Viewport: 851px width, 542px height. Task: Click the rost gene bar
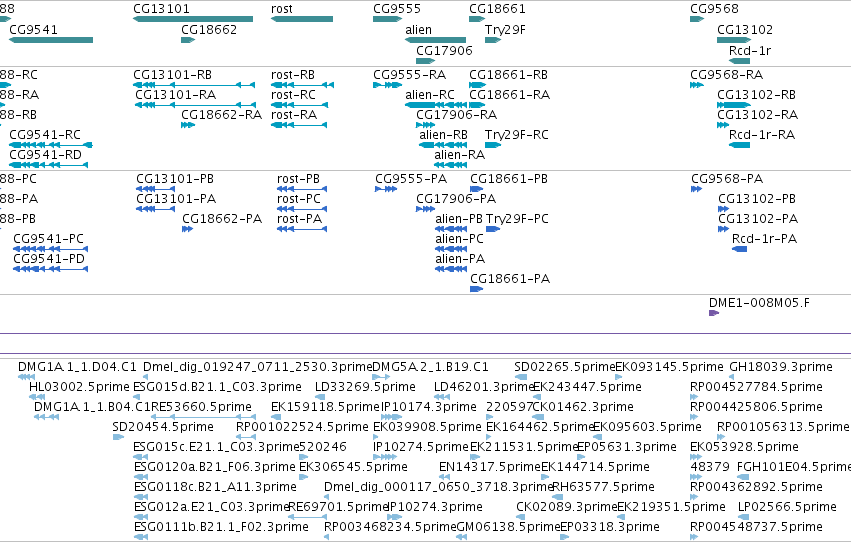pyautogui.click(x=302, y=19)
